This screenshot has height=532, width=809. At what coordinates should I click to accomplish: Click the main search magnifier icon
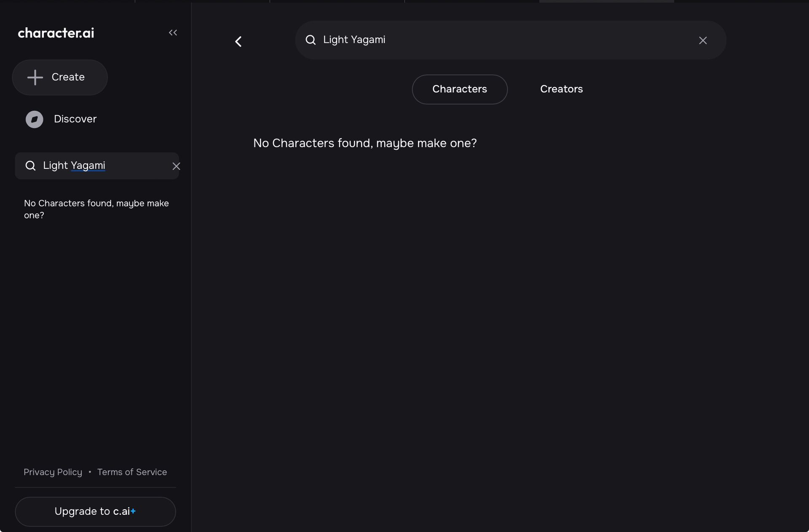[x=311, y=40]
